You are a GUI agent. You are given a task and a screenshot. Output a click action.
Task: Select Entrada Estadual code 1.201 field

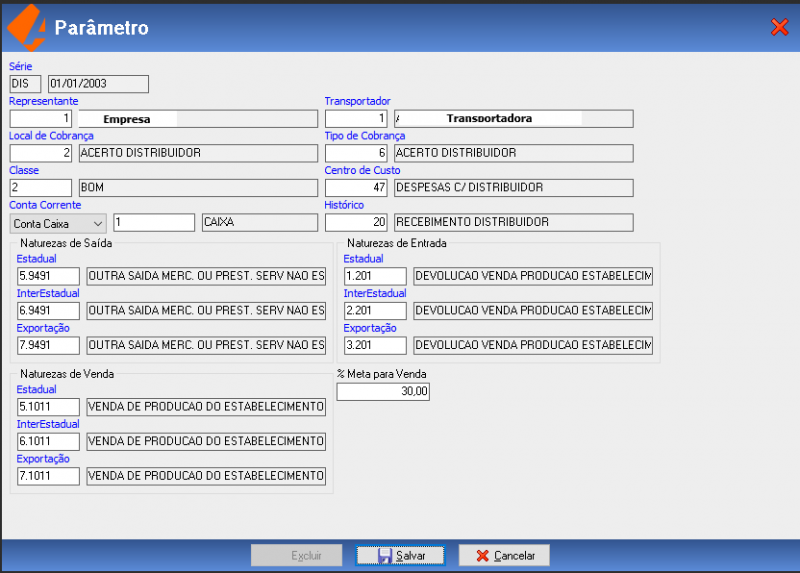click(x=375, y=276)
